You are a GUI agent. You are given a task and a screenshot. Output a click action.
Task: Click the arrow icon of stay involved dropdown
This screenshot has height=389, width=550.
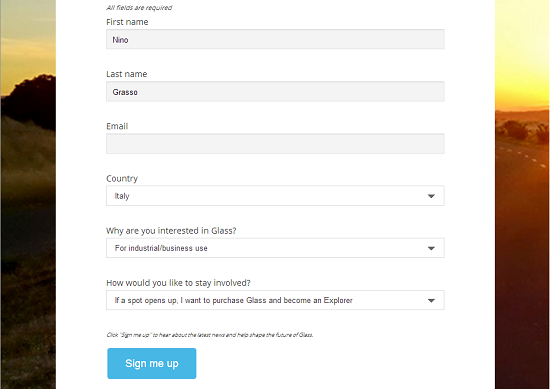click(x=431, y=301)
